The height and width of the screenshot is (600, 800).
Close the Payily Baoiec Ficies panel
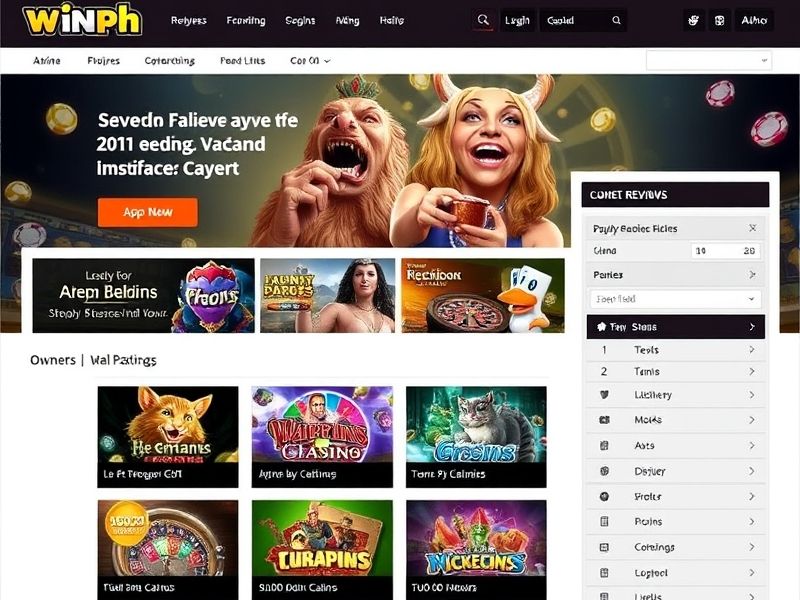coord(753,228)
